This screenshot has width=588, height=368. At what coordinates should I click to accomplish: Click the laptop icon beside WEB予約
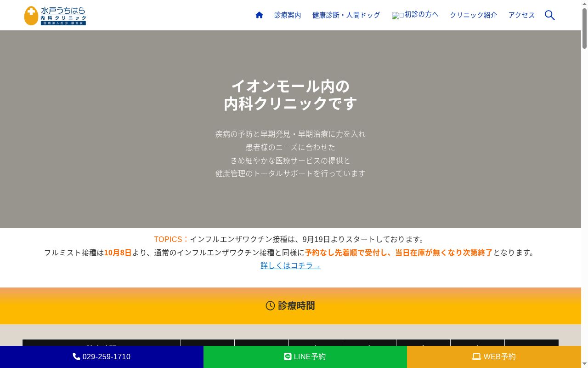coord(476,356)
